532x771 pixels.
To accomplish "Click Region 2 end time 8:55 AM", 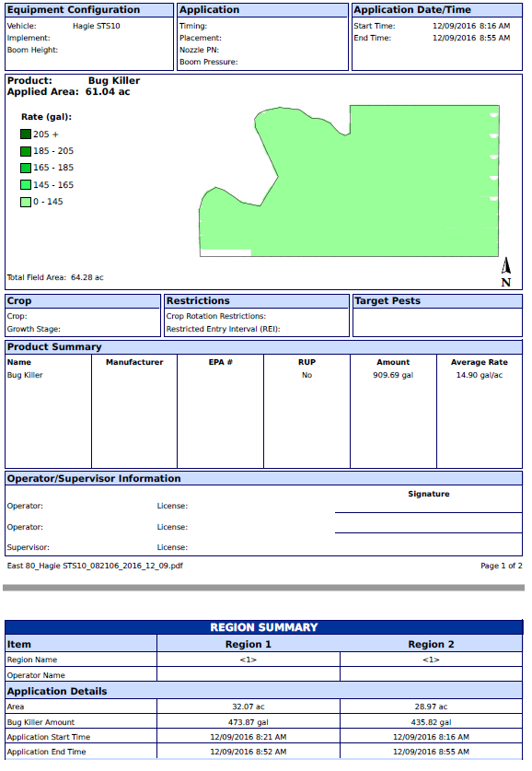I will (x=431, y=752).
